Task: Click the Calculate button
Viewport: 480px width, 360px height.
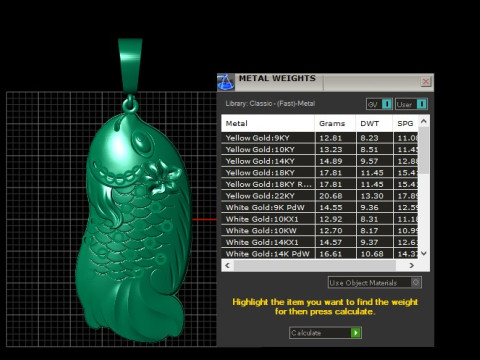Action: click(325, 333)
